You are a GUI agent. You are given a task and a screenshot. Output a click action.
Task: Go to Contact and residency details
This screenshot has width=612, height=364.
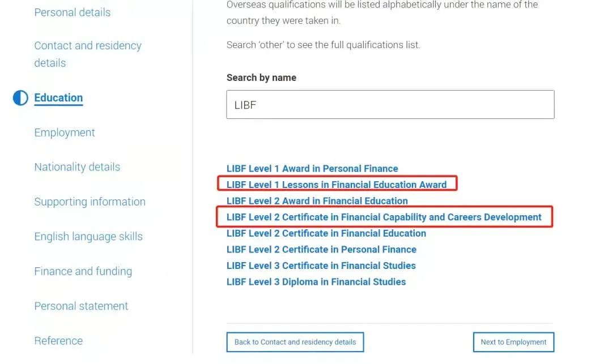pyautogui.click(x=88, y=54)
